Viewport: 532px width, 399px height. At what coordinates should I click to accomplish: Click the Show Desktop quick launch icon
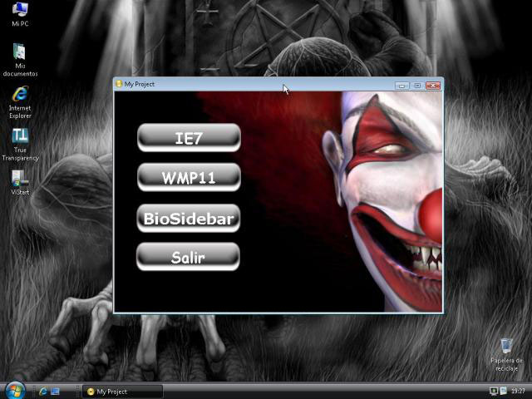tap(55, 392)
